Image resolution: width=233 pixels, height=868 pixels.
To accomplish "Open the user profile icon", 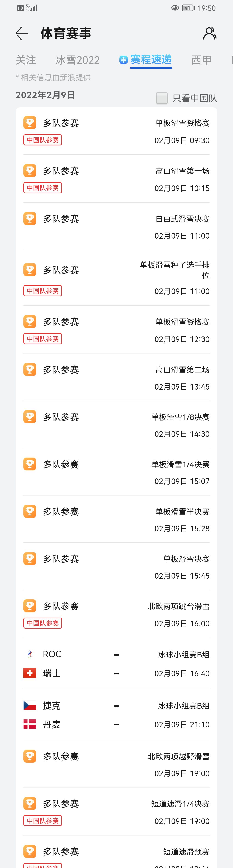I will 210,33.
